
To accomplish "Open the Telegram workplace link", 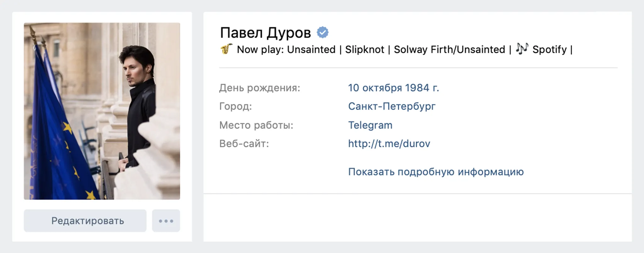I will point(370,125).
